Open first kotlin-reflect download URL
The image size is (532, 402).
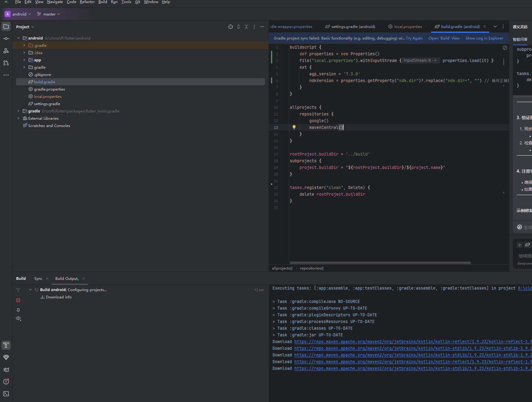(413, 342)
